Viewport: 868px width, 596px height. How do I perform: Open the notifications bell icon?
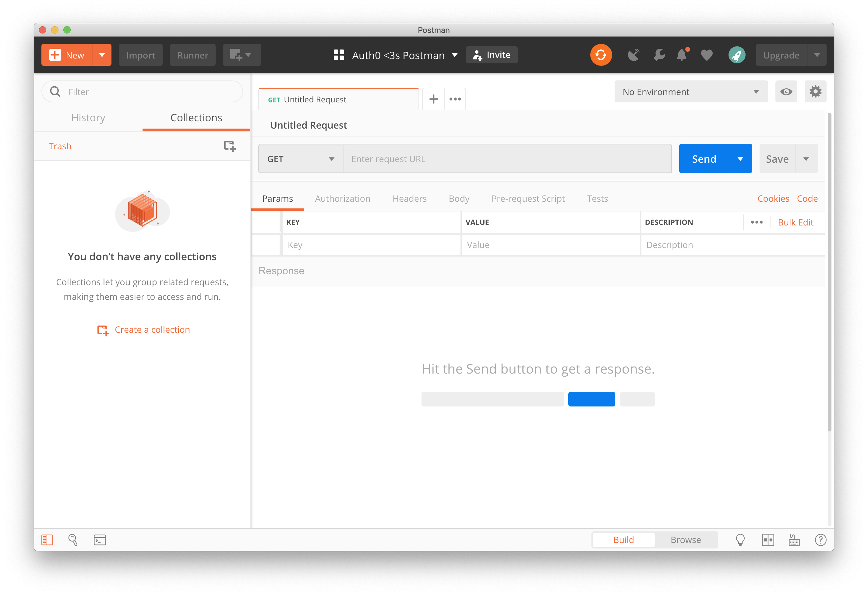point(682,55)
